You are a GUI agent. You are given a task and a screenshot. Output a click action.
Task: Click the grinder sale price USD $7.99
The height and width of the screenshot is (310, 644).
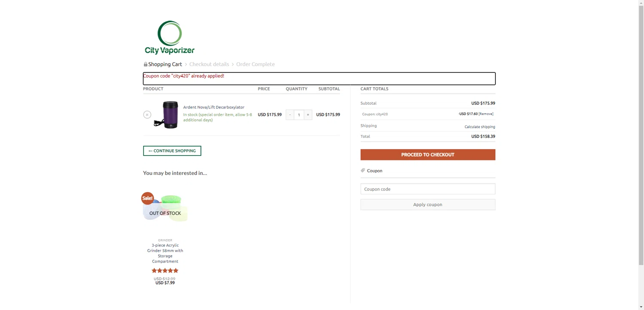point(165,283)
